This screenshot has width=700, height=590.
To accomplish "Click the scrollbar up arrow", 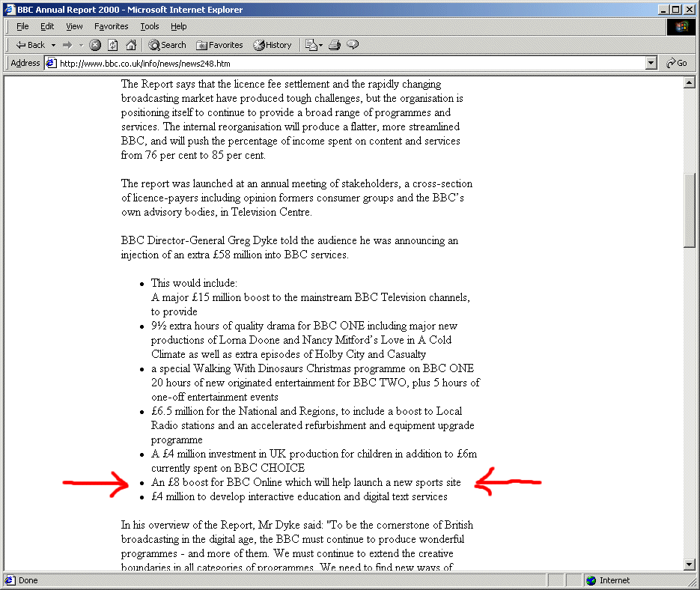I will coord(690,82).
